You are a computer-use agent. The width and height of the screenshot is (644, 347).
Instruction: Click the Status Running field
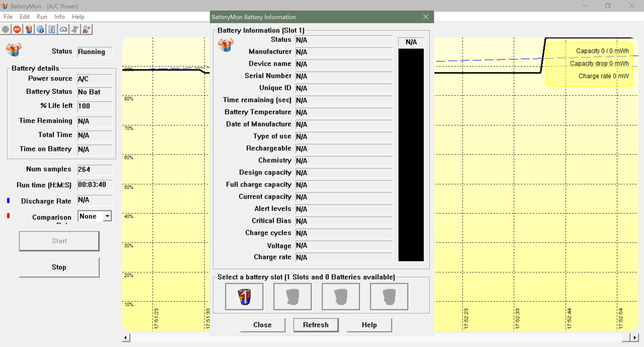click(x=95, y=52)
